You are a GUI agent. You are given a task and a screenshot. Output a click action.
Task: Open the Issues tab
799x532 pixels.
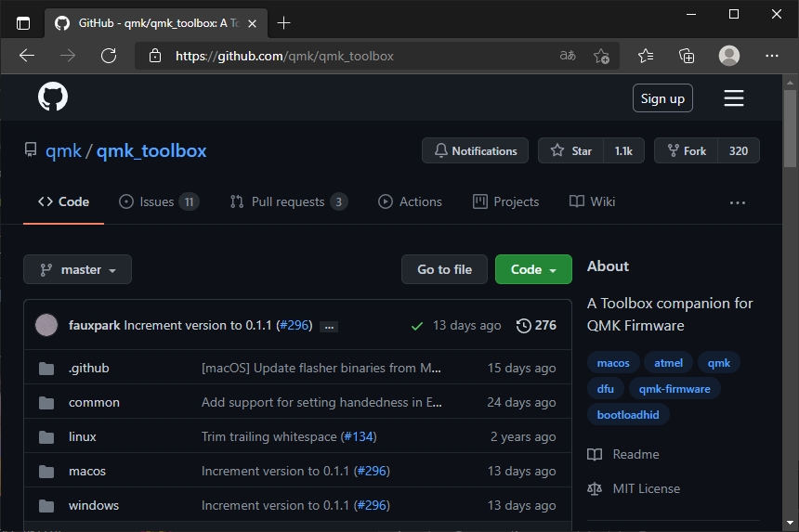[159, 201]
